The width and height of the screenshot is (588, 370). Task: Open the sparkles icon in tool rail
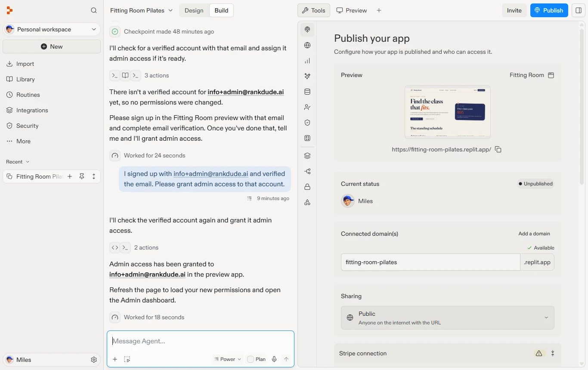click(x=307, y=76)
